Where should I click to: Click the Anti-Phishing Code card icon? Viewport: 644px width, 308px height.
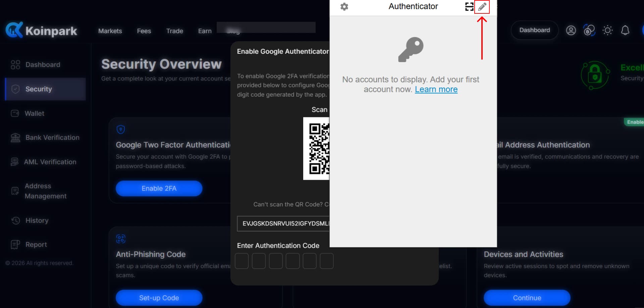121,239
